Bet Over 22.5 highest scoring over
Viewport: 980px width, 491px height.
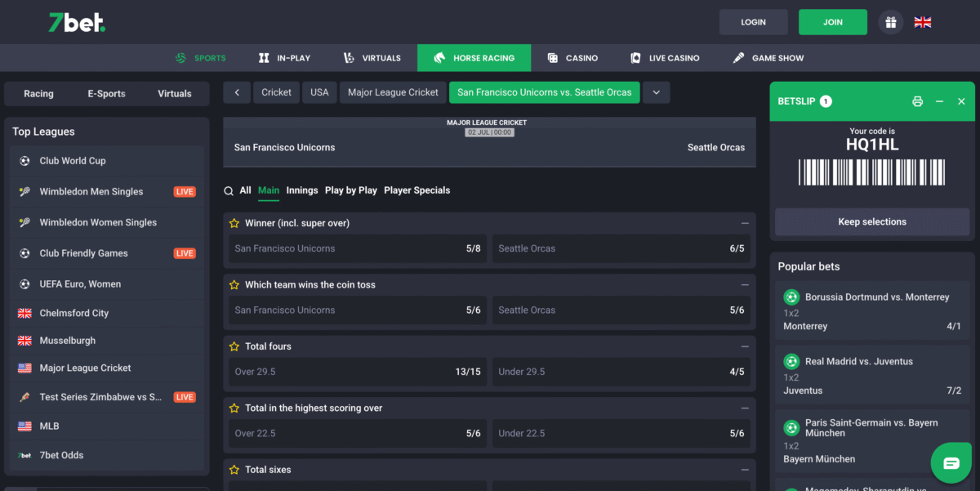pyautogui.click(x=358, y=433)
